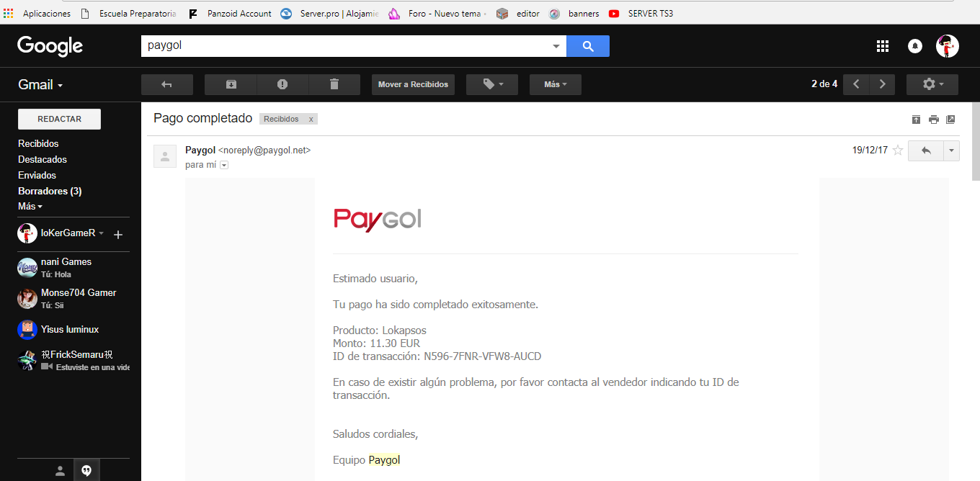Click the Mover a Recibidos button
The width and height of the screenshot is (980, 481).
tap(413, 84)
